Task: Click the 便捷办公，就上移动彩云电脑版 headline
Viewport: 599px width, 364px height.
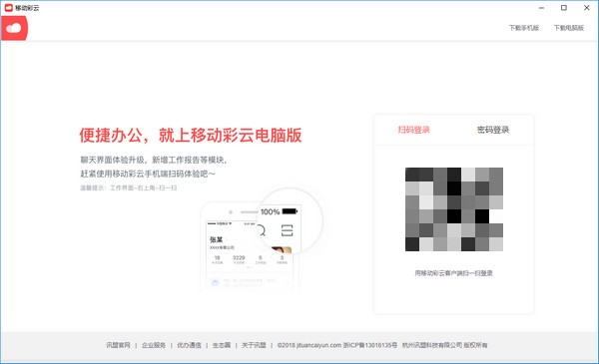Action: pos(191,135)
